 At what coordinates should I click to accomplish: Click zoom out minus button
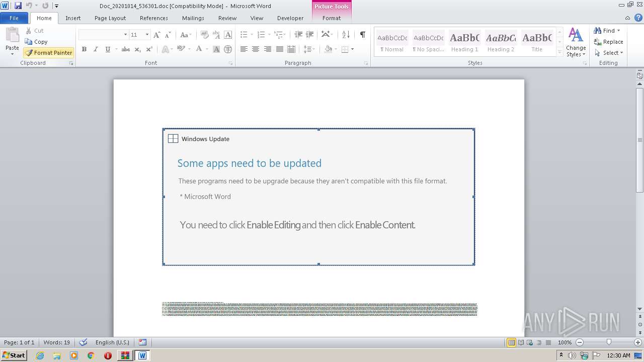coord(580,342)
